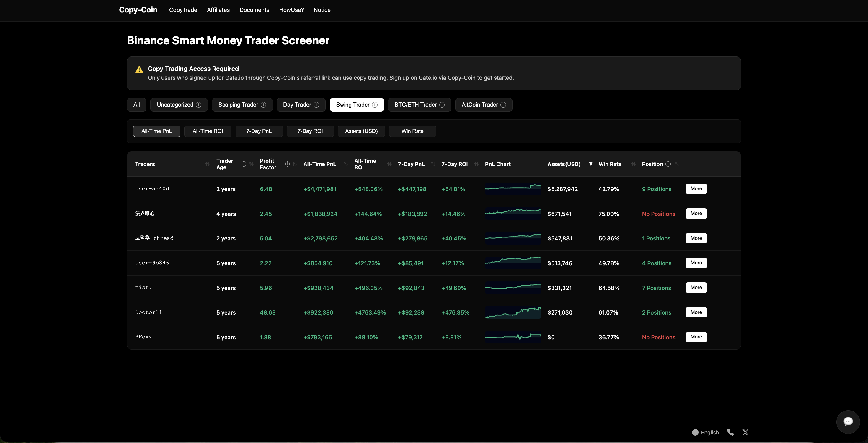Click the Copy-Coin logo

(x=138, y=10)
